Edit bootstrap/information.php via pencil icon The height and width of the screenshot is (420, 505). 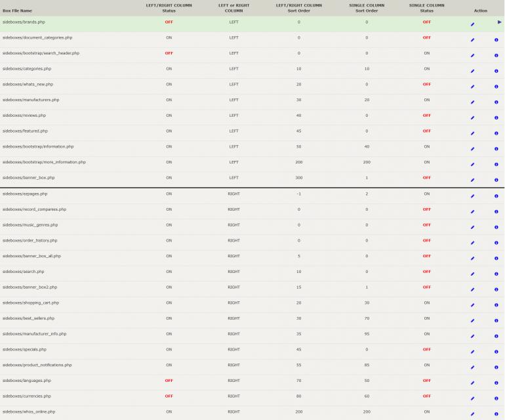(x=472, y=149)
